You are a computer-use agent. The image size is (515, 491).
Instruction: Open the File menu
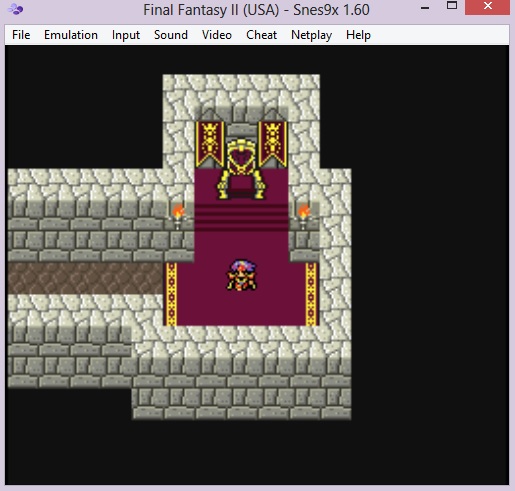(x=21, y=35)
